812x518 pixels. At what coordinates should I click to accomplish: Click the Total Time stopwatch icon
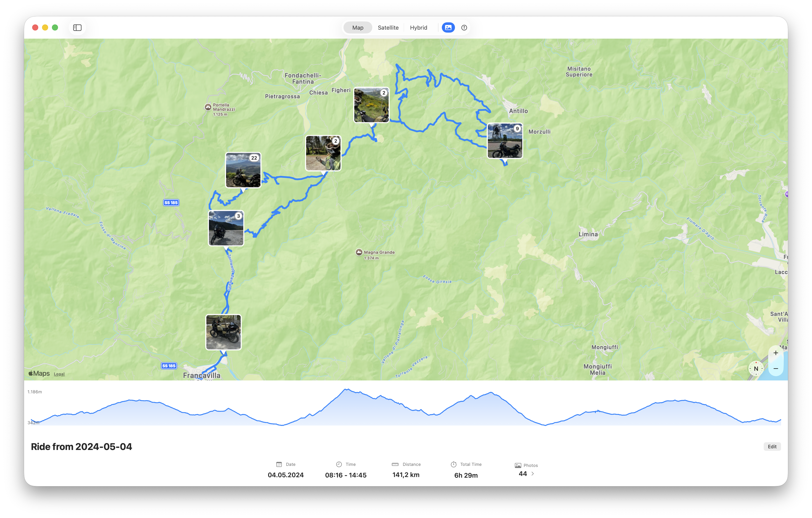[453, 464]
